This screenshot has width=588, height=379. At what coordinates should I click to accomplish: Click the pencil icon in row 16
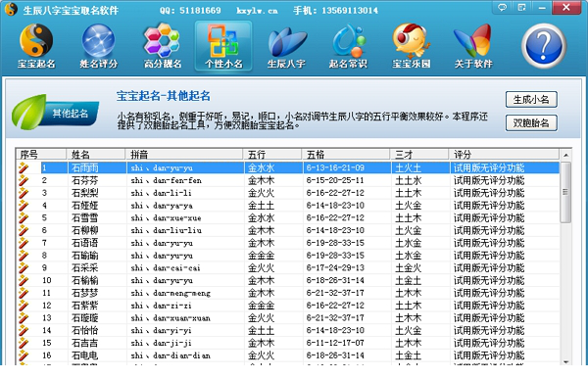pyautogui.click(x=24, y=355)
